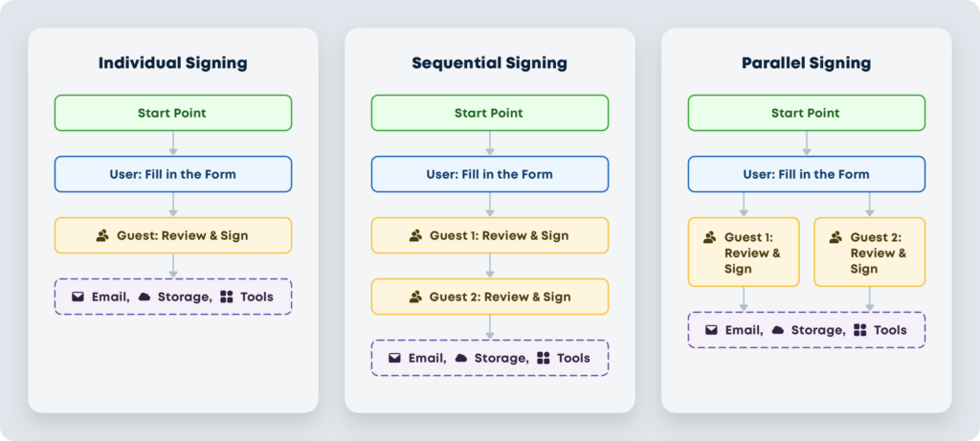980x441 pixels.
Task: Click the Parallel Signing heading
Action: coord(806,63)
